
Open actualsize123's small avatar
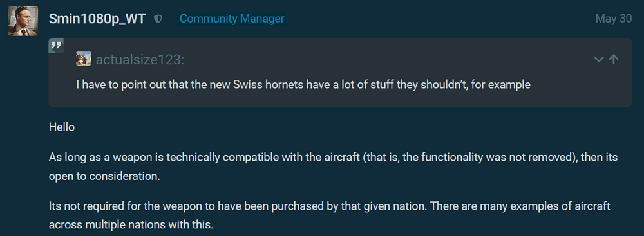point(83,59)
